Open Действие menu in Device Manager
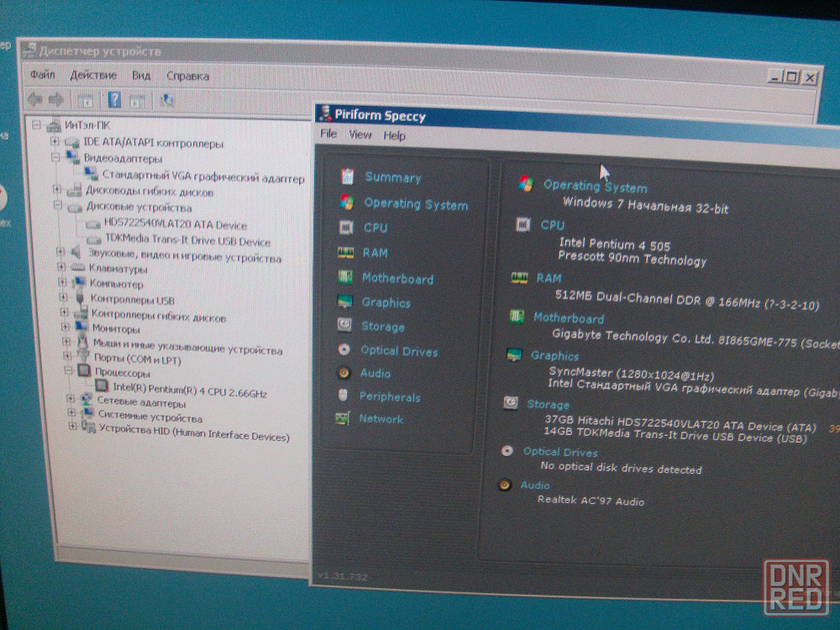Screen dimensions: 840x630 (93, 75)
